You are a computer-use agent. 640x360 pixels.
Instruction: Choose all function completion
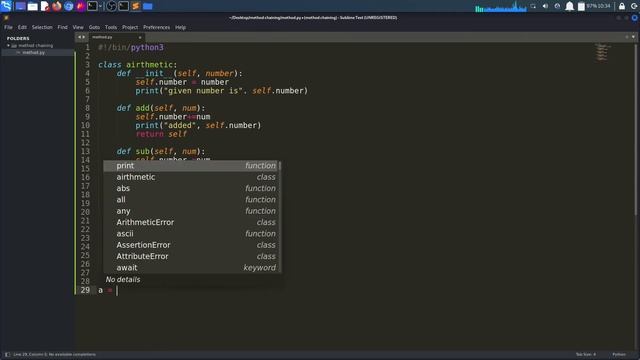pyautogui.click(x=191, y=200)
